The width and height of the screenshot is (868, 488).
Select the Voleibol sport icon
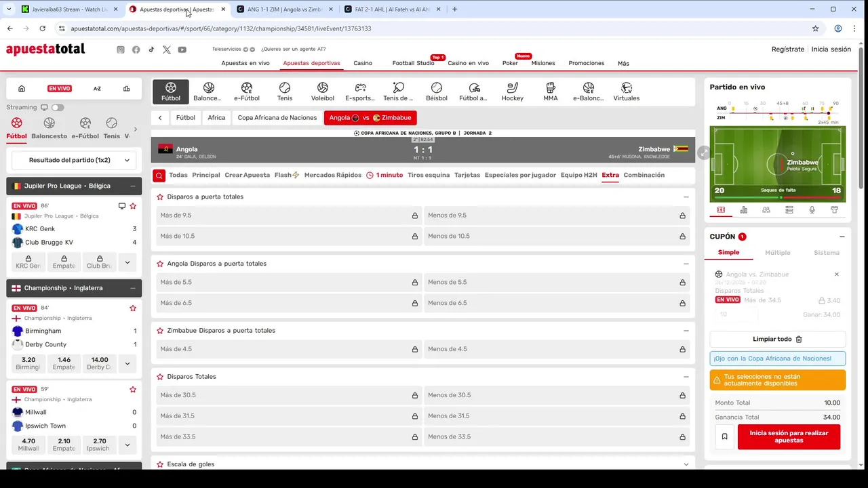pos(323,88)
